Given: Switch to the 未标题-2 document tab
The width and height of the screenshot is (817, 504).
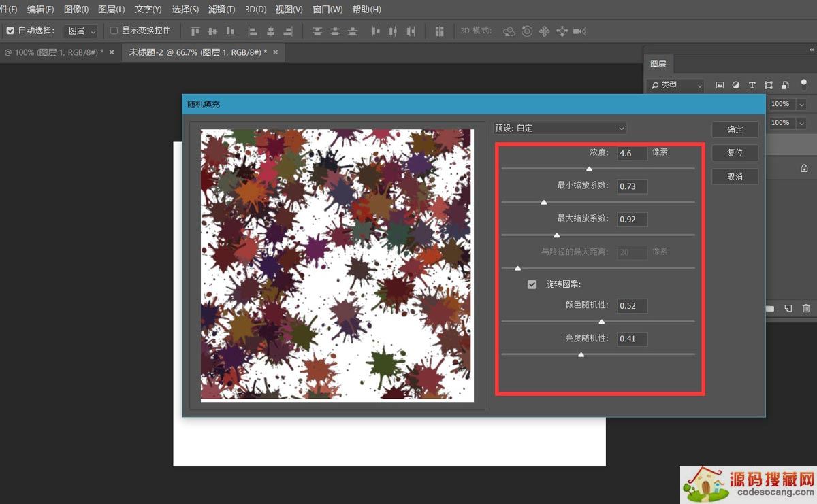Looking at the screenshot, I should tap(197, 52).
